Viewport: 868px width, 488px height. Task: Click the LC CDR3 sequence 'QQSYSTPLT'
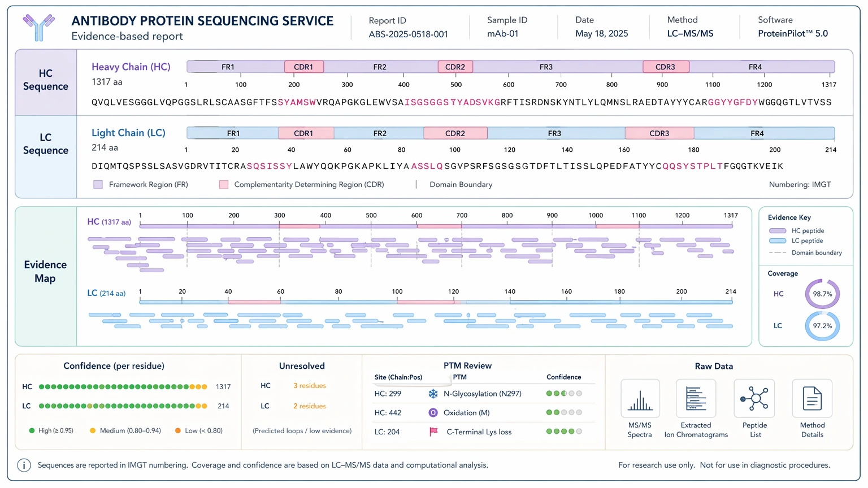click(x=693, y=166)
